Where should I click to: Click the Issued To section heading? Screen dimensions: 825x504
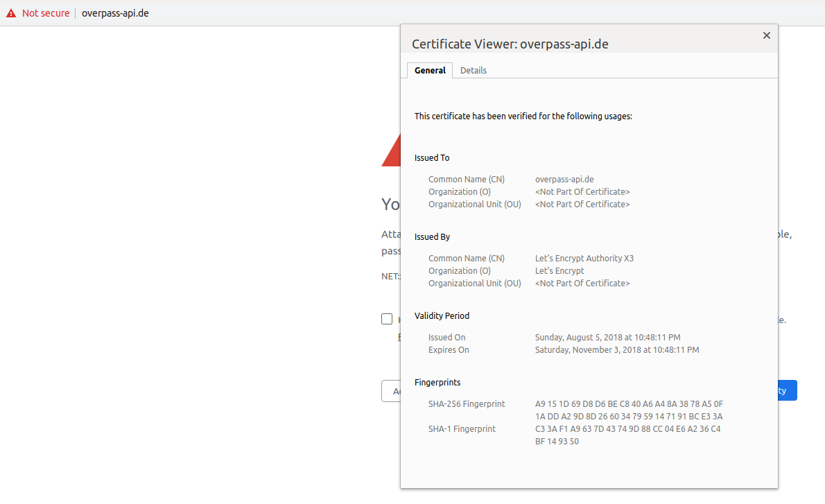431,157
